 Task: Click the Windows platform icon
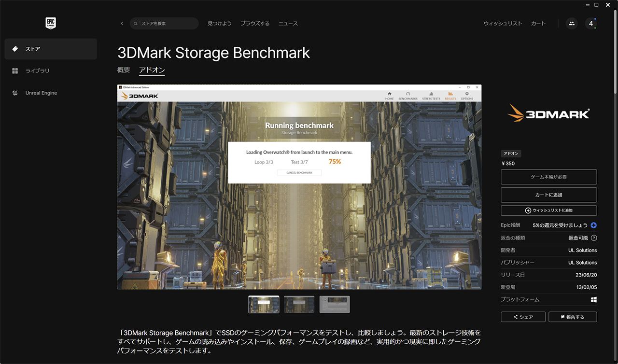594,300
